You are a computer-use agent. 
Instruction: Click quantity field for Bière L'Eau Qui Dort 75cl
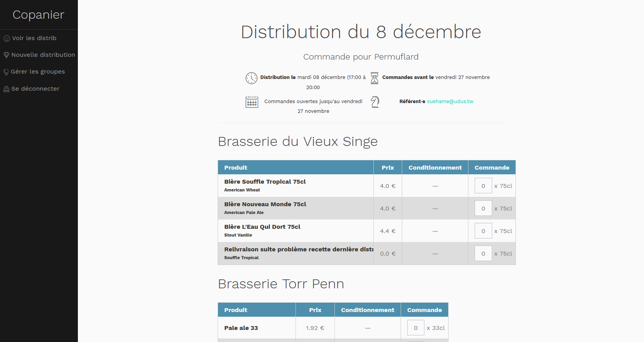click(483, 231)
